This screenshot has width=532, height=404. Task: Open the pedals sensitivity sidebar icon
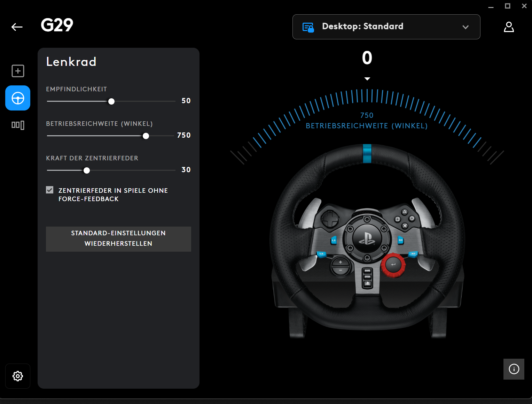18,125
